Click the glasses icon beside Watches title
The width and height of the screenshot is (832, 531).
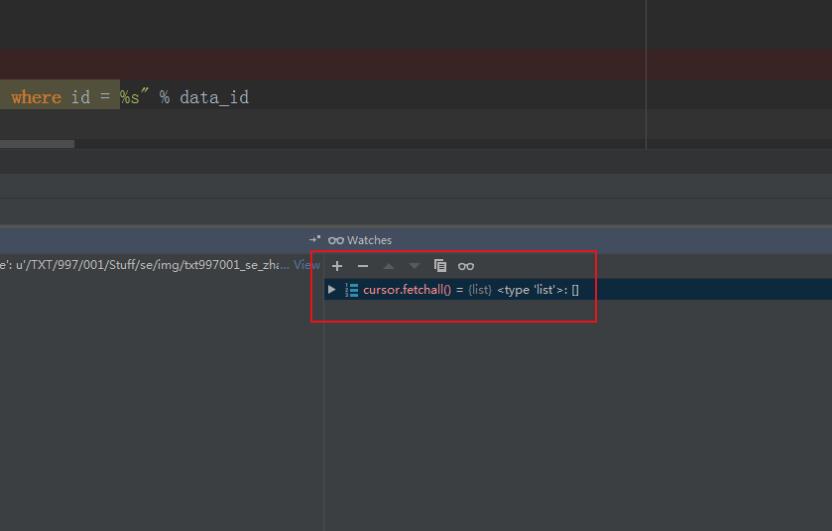336,240
